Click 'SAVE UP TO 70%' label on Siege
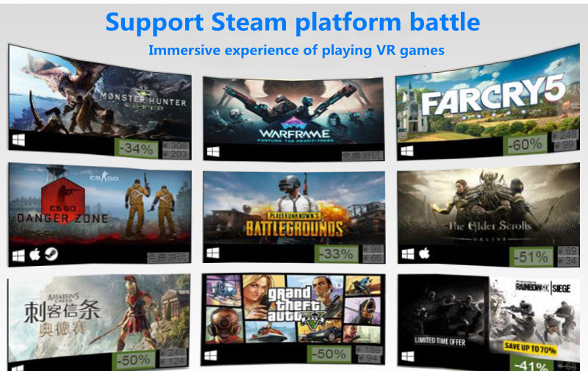This screenshot has height=371, width=588. click(530, 347)
